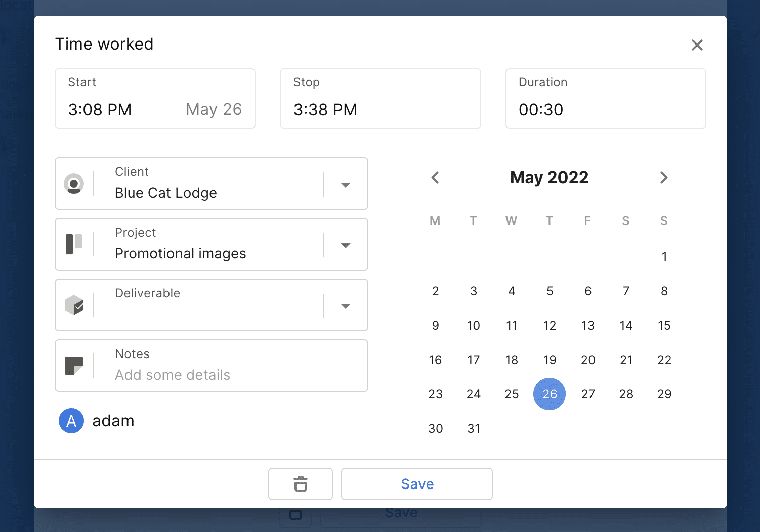This screenshot has height=532, width=760.
Task: Click the client person icon
Action: tap(74, 184)
